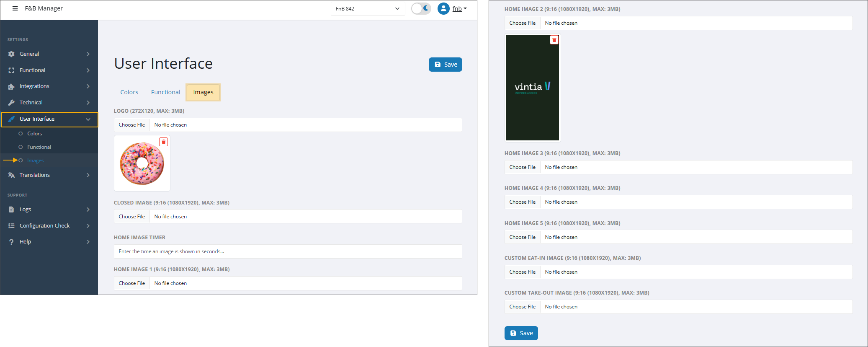Expand the Help chevron
Image resolution: width=868 pixels, height=347 pixels.
click(x=88, y=242)
